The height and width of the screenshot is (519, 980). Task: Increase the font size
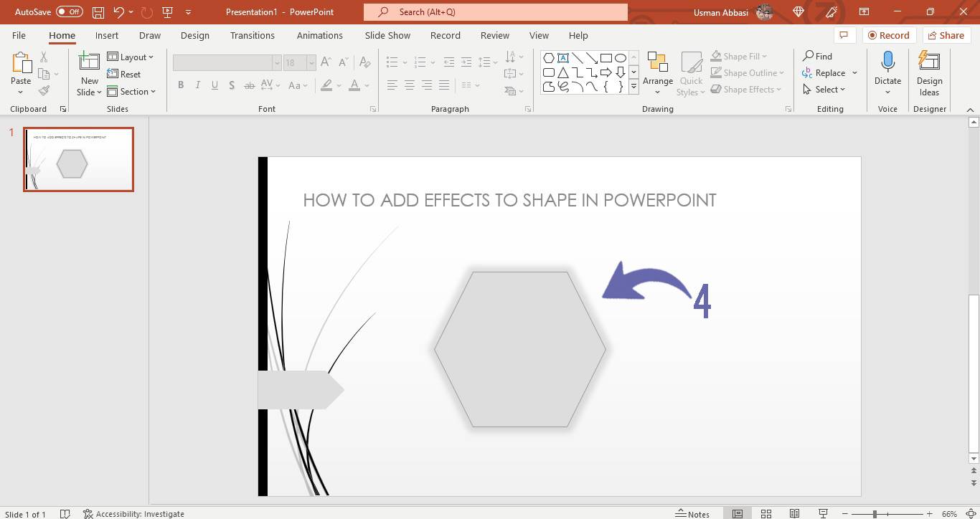tap(326, 62)
